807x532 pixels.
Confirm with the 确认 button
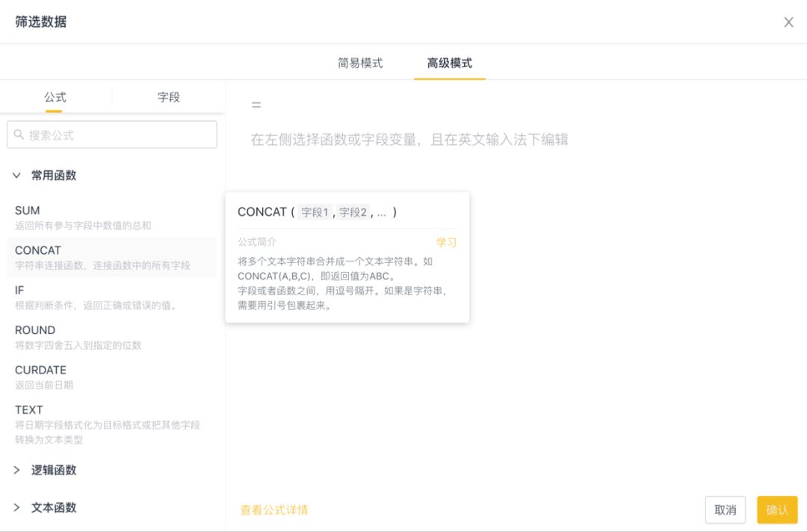coord(776,510)
